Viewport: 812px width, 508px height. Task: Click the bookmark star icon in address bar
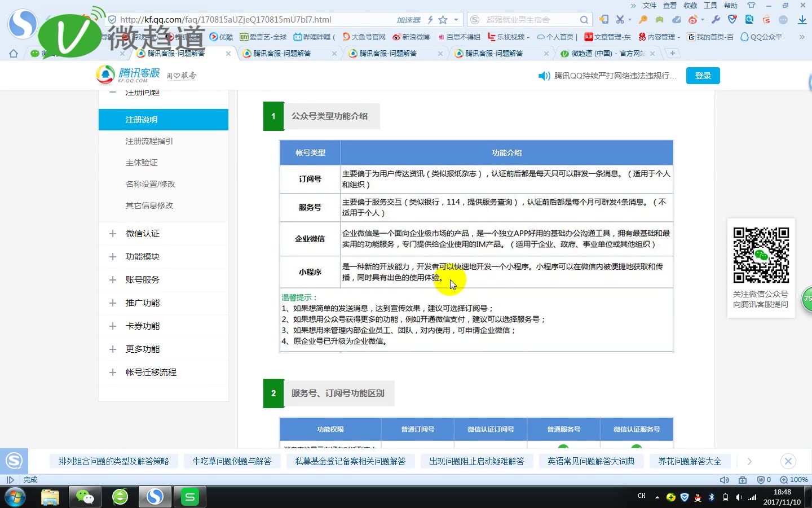[443, 20]
